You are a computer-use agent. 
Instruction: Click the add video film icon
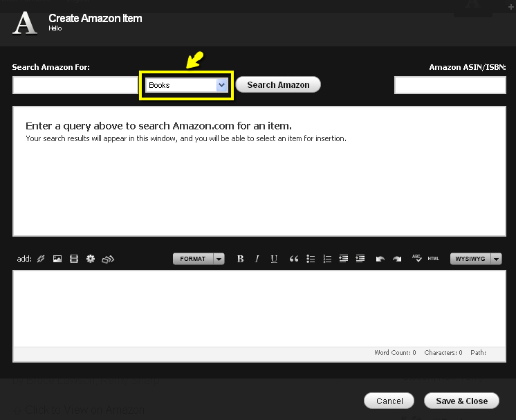[74, 259]
